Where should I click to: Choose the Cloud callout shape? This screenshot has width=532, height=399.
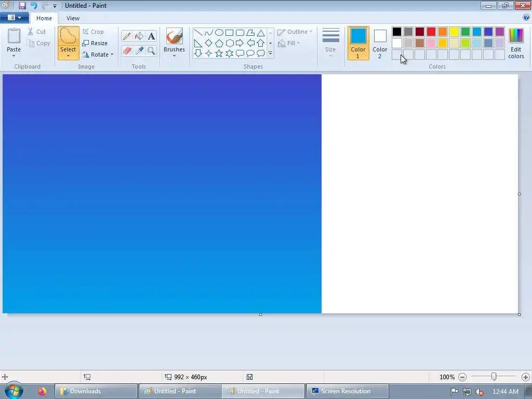click(x=261, y=54)
